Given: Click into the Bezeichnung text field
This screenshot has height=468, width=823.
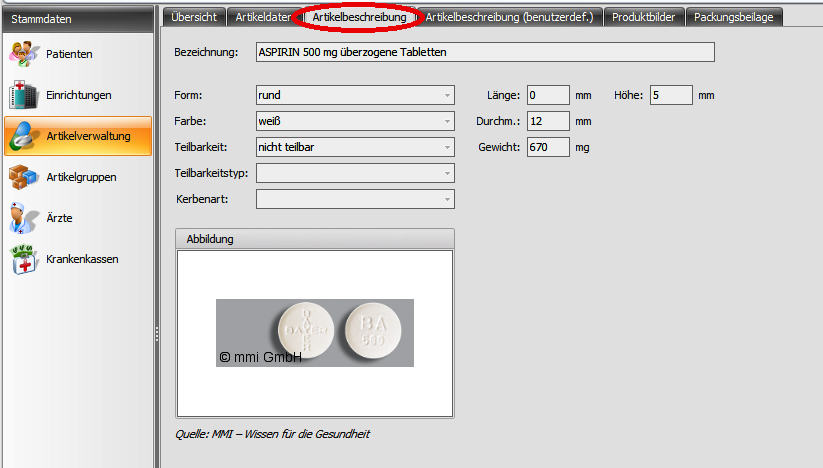Looking at the screenshot, I should click(x=485, y=52).
